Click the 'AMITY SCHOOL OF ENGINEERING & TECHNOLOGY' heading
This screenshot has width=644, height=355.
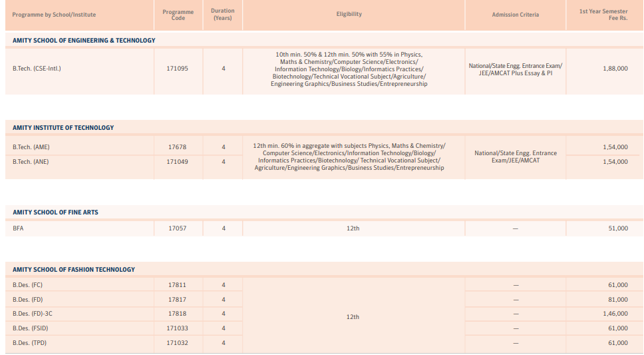point(84,41)
